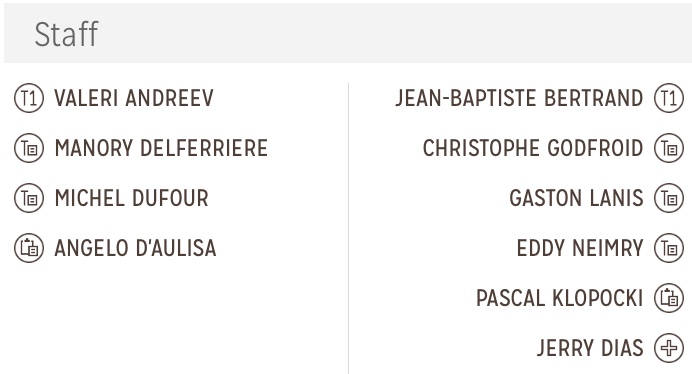Open Valeri Andreev staff profile
This screenshot has height=374, width=692.
click(134, 98)
